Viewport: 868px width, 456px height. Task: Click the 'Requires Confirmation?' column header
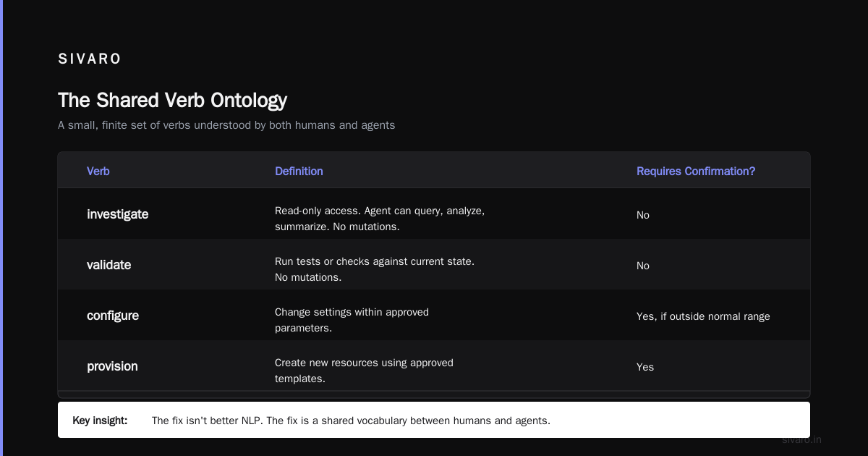click(x=696, y=172)
